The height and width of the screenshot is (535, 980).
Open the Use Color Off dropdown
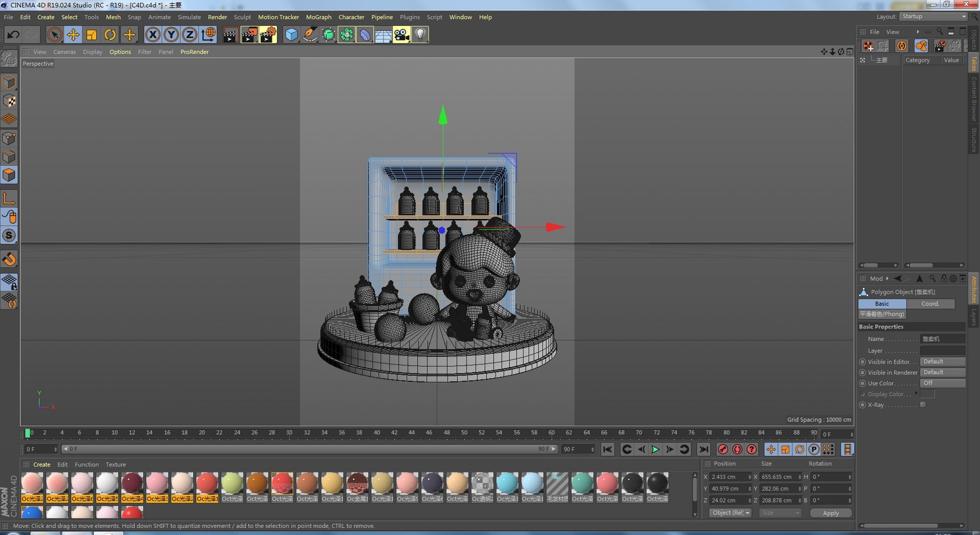point(942,383)
